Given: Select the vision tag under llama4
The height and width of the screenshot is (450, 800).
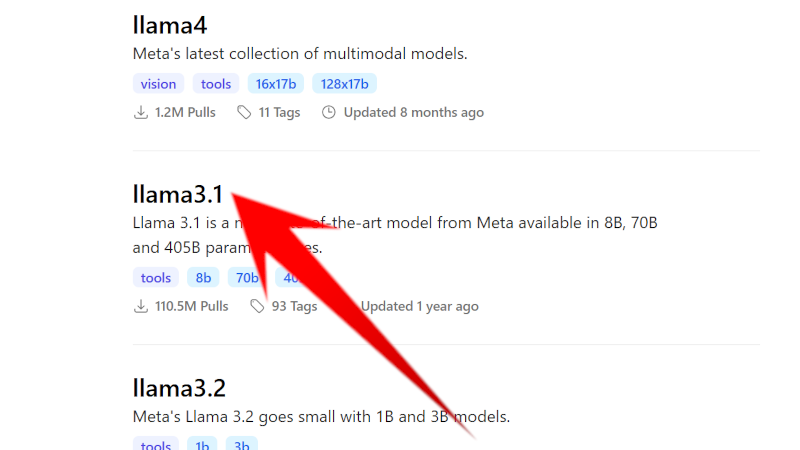Looking at the screenshot, I should click(158, 84).
